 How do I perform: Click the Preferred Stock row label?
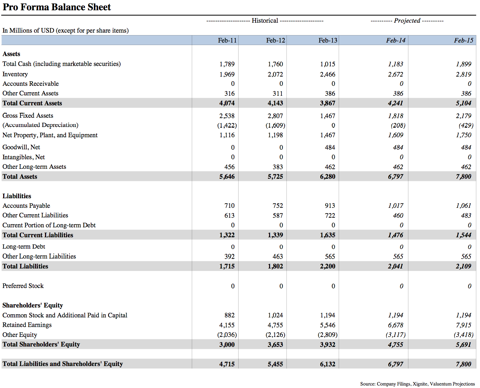23,286
